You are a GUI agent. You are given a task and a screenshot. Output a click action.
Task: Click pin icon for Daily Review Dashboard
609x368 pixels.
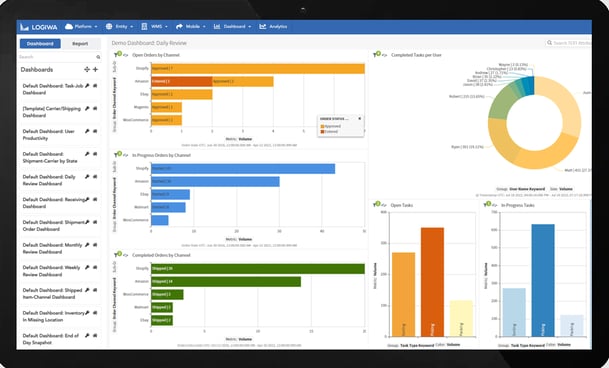click(x=87, y=177)
